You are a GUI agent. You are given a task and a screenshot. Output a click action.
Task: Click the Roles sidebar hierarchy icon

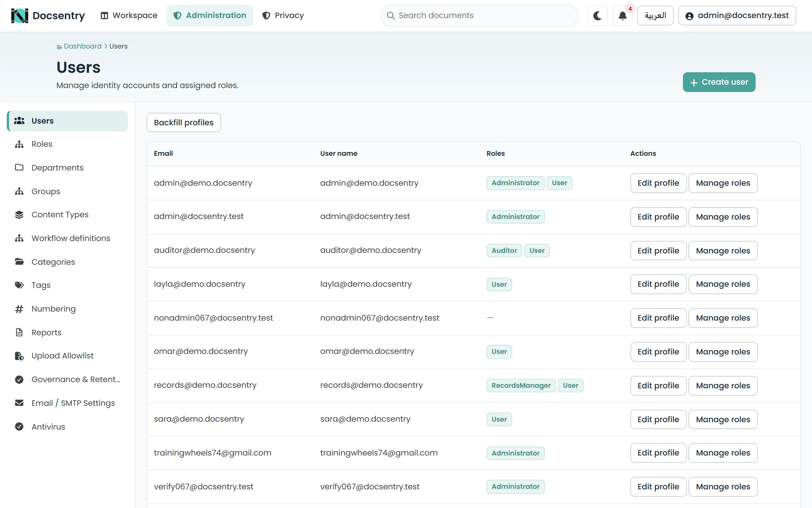pos(19,144)
